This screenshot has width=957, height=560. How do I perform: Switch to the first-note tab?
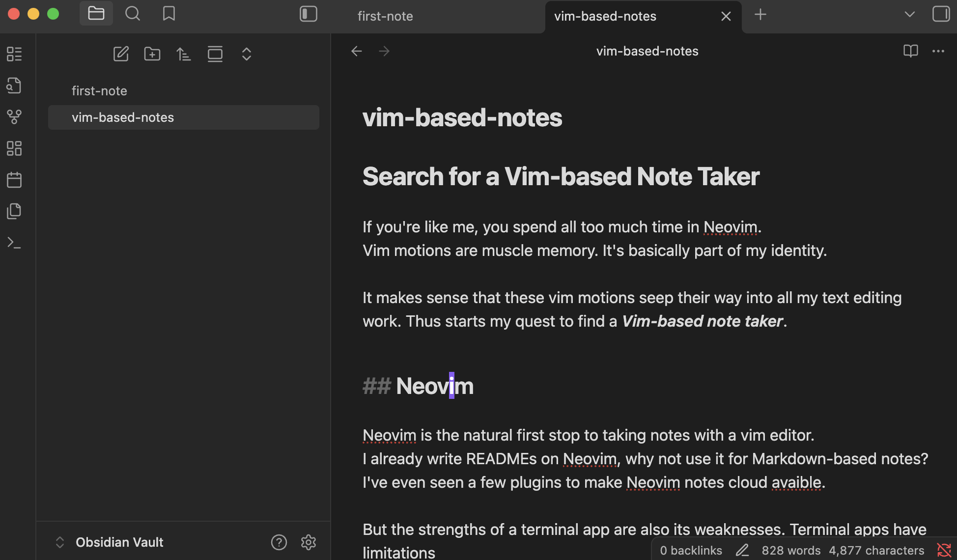pyautogui.click(x=385, y=16)
